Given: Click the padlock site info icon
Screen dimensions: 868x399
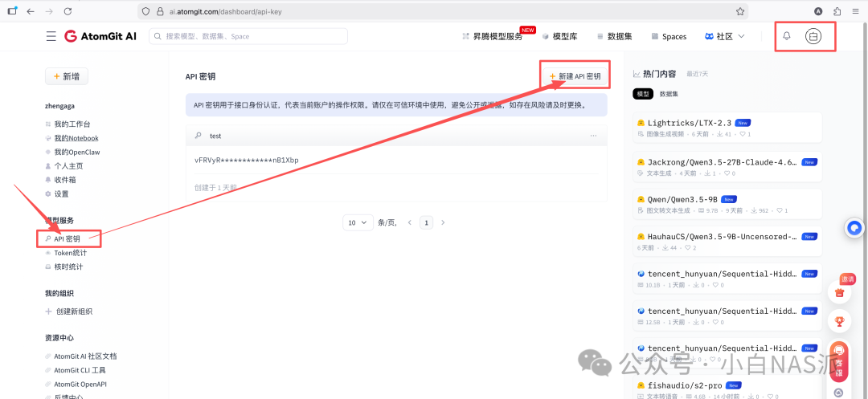Looking at the screenshot, I should [159, 11].
